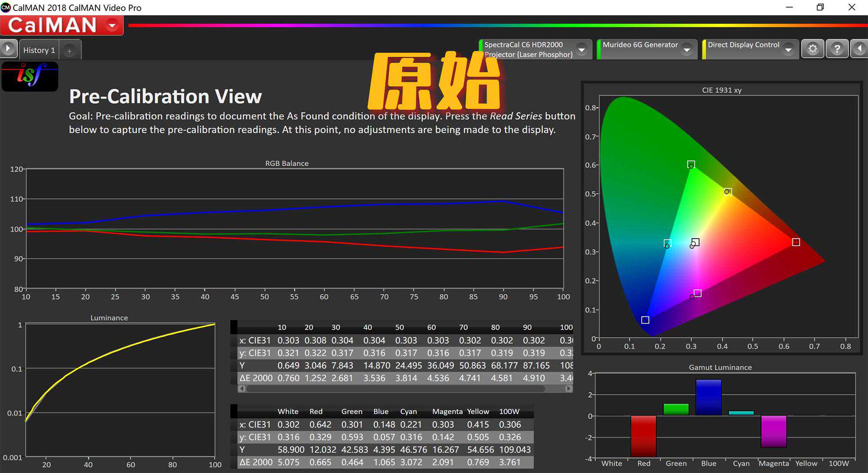Image resolution: width=868 pixels, height=473 pixels.
Task: Click the play arrow left of History tab
Action: 8,49
